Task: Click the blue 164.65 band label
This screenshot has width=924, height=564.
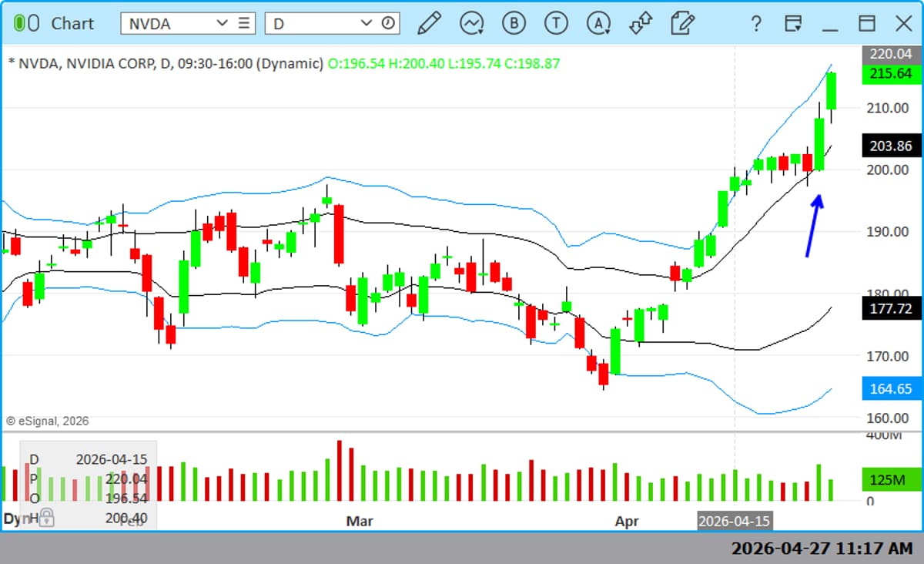Action: click(890, 389)
